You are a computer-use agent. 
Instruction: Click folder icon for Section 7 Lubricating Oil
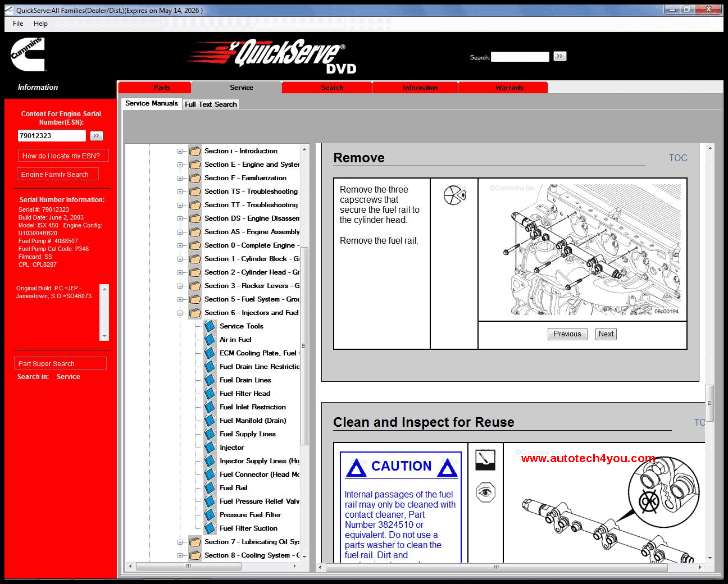[x=195, y=542]
